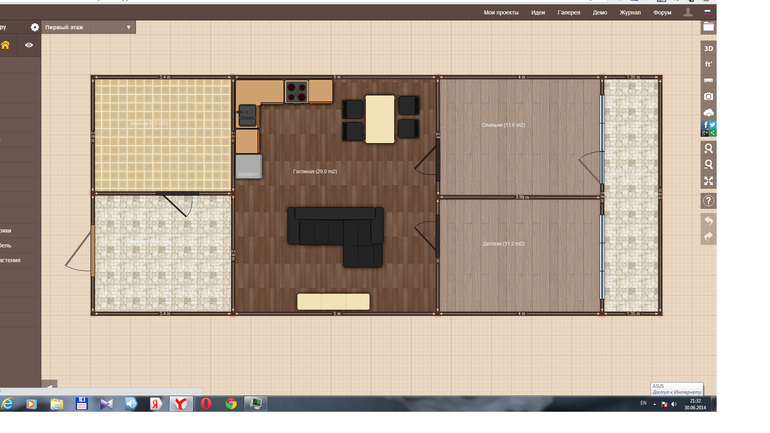Viewport: 770px width, 433px height.
Task: Open Демо menu
Action: coord(600,13)
